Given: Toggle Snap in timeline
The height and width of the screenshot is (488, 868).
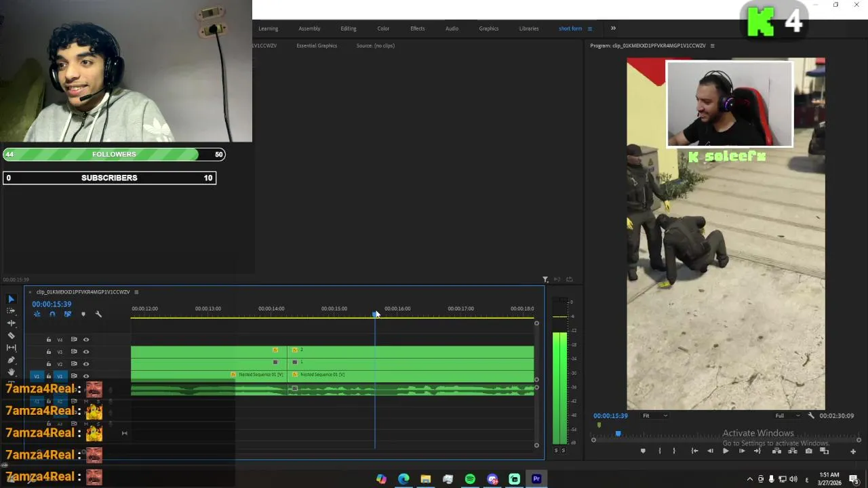Looking at the screenshot, I should (x=52, y=314).
